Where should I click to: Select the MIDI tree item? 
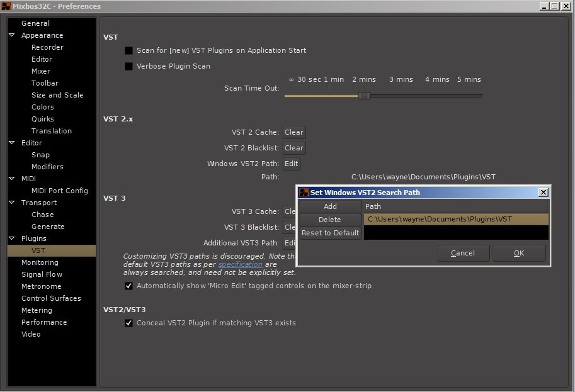coord(28,179)
